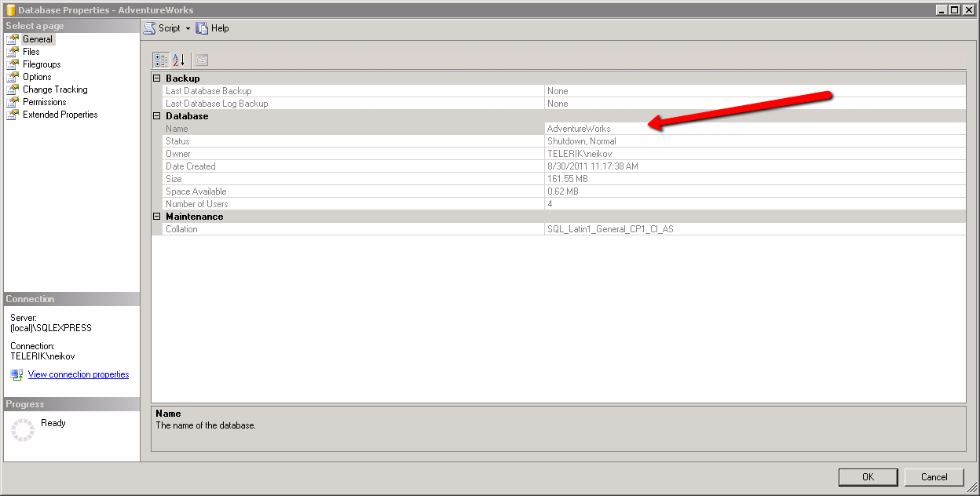
Task: Select the Files page
Action: coord(31,52)
